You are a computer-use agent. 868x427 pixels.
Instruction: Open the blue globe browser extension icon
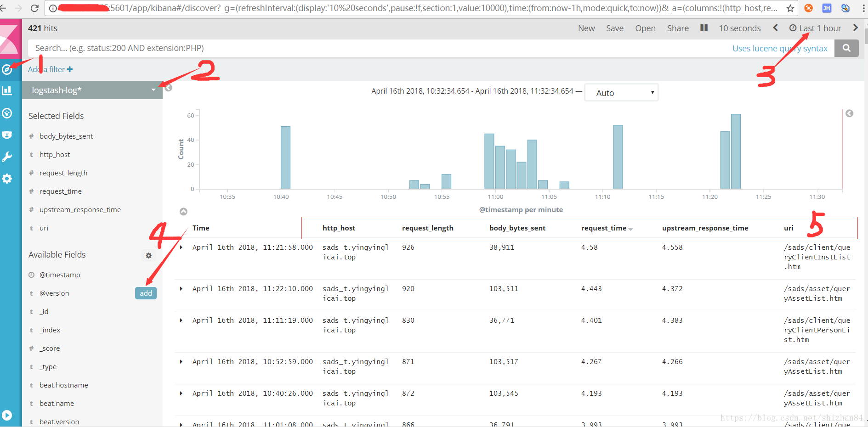[845, 8]
